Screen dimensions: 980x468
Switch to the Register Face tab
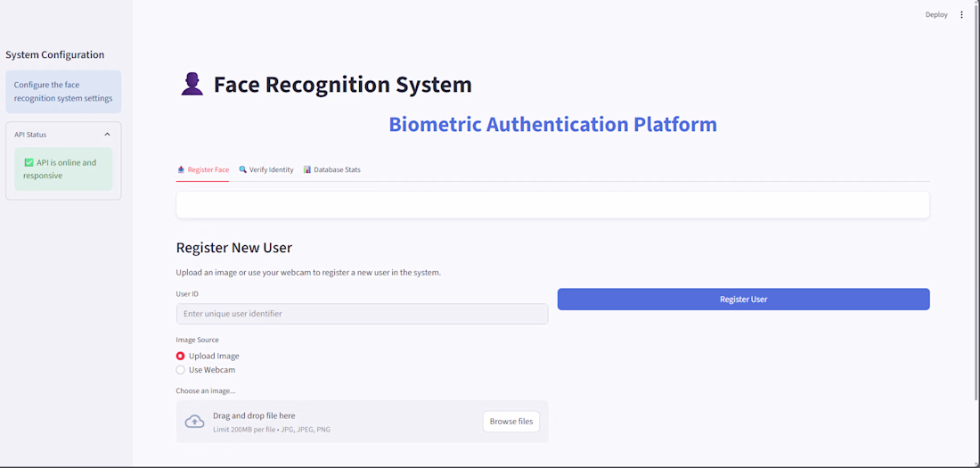(x=203, y=169)
